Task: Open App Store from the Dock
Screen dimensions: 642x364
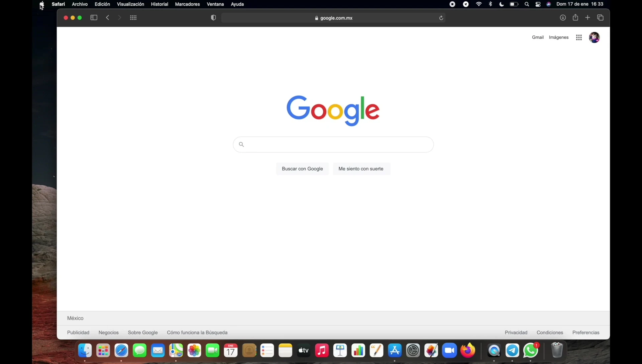Action: click(395, 351)
